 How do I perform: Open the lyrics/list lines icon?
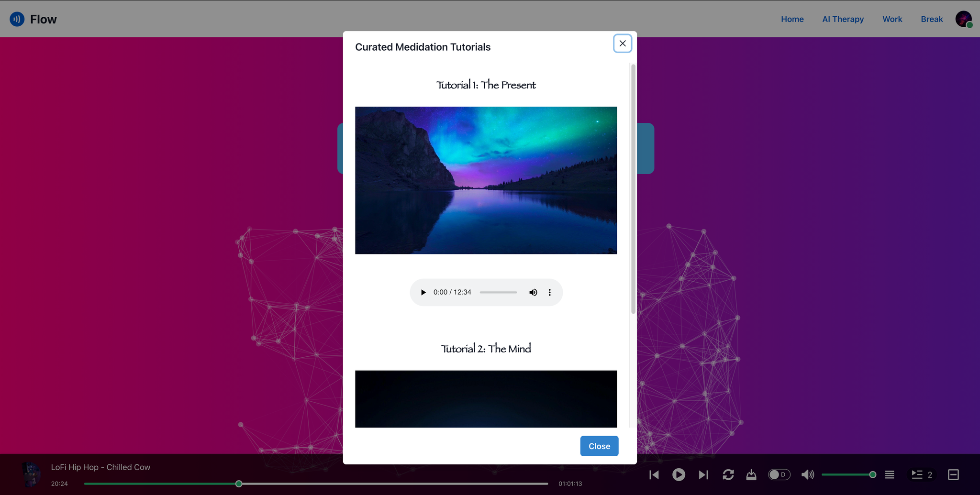tap(890, 474)
